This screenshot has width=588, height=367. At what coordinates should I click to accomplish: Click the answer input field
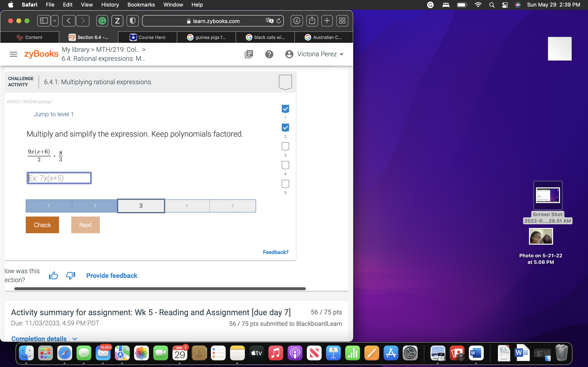[x=59, y=178]
